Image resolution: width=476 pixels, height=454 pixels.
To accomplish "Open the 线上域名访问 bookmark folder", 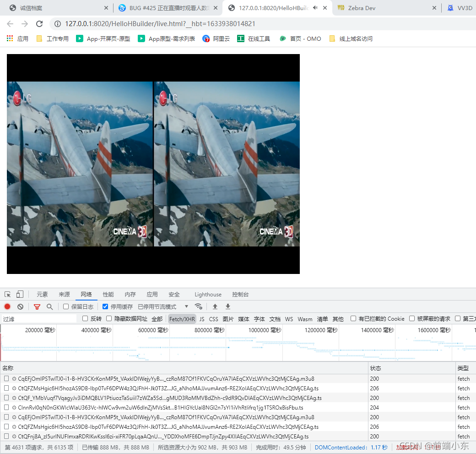I will pos(351,38).
